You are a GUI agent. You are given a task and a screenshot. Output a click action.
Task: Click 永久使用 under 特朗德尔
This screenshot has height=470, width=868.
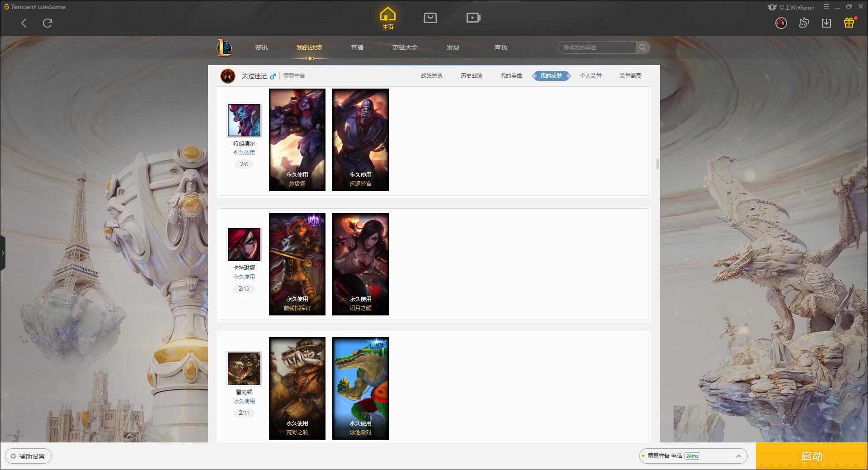(x=244, y=153)
